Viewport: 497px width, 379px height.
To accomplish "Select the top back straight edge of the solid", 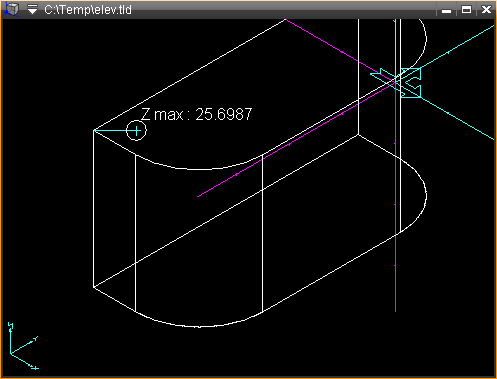I will pyautogui.click(x=190, y=75).
